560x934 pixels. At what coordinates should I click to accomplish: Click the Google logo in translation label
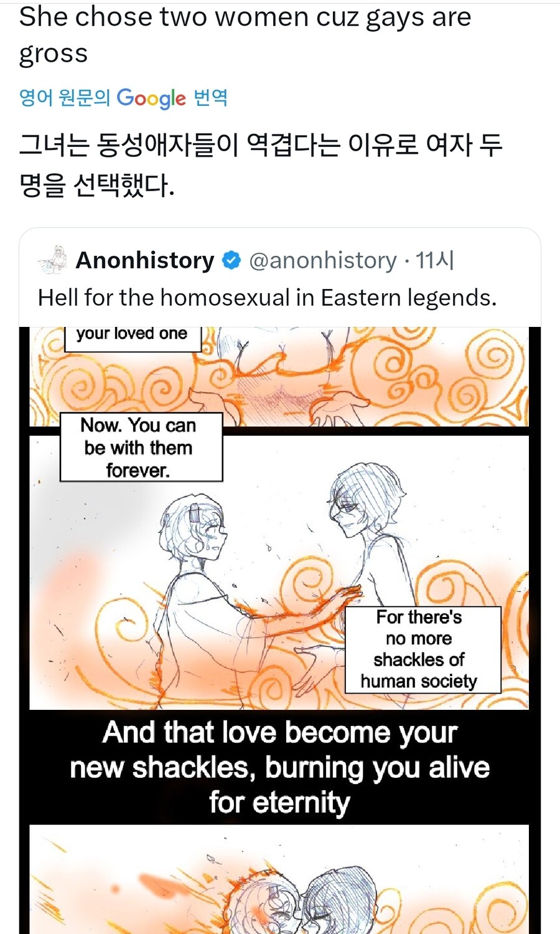click(x=151, y=98)
